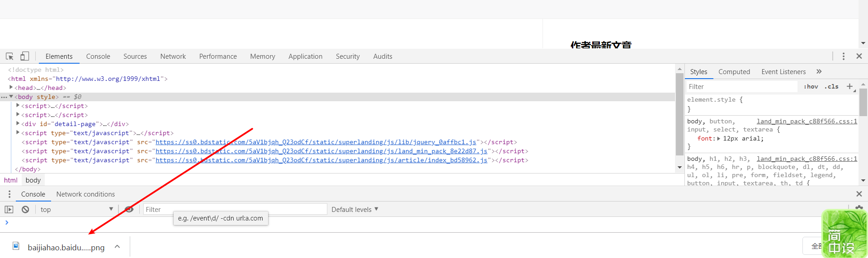Click the console Filter input field
The image size is (868, 258).
click(x=235, y=209)
